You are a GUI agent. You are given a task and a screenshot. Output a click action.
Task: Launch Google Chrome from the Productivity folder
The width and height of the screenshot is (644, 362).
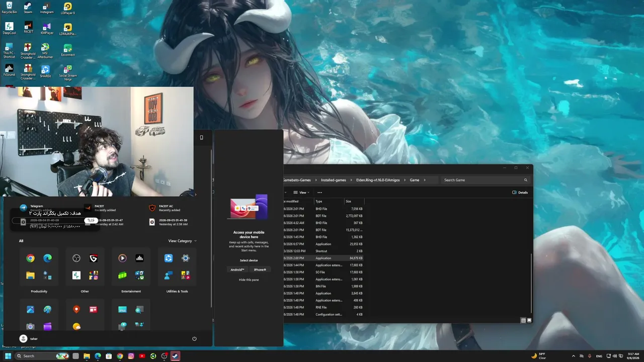pyautogui.click(x=31, y=258)
